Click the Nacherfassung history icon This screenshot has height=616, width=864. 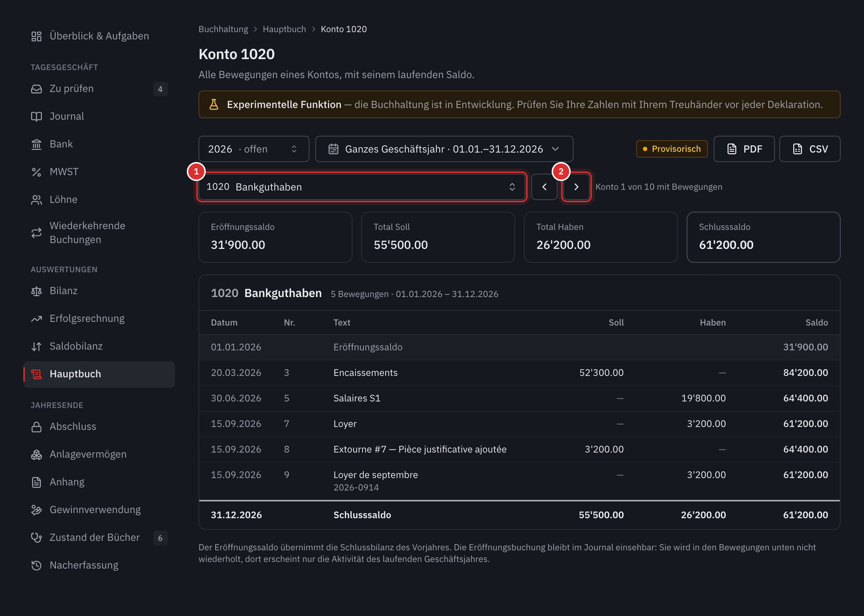pos(36,565)
